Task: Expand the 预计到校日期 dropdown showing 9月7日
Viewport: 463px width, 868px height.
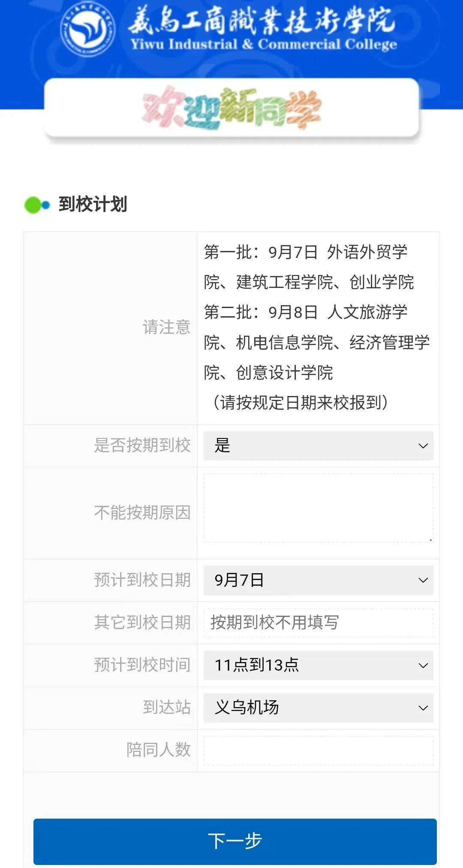Action: 318,580
